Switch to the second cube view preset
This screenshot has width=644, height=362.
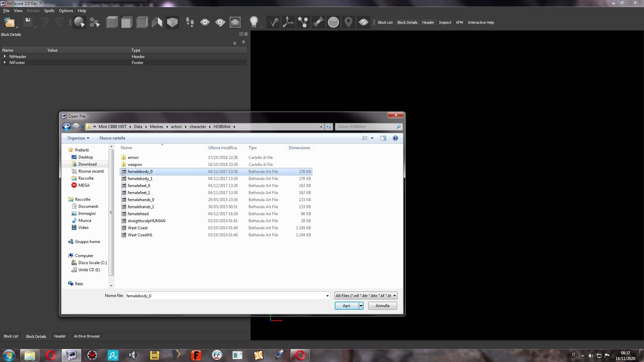pos(127,22)
